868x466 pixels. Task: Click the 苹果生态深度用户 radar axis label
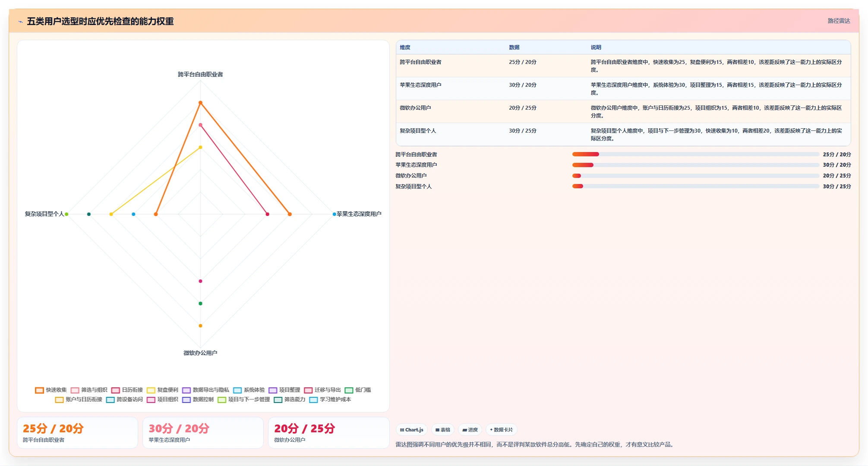(359, 214)
